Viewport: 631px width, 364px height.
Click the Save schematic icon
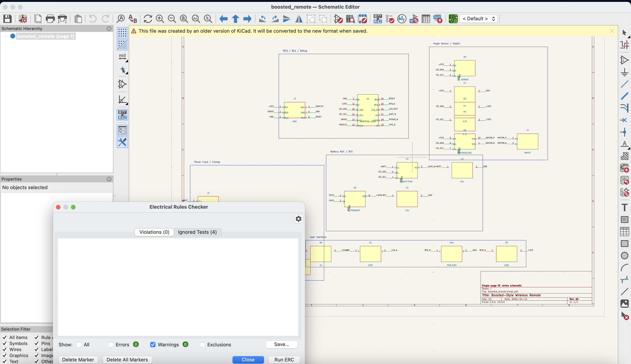click(x=7, y=19)
